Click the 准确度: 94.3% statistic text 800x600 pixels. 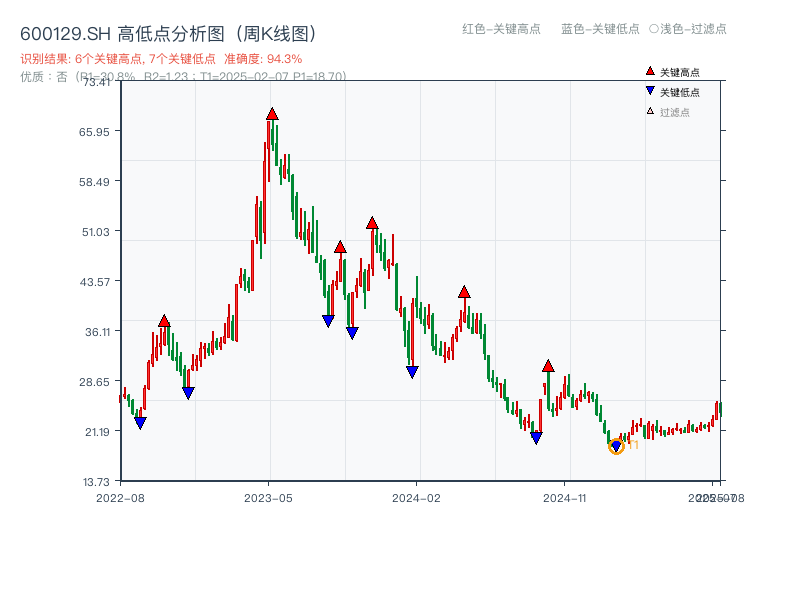click(261, 58)
